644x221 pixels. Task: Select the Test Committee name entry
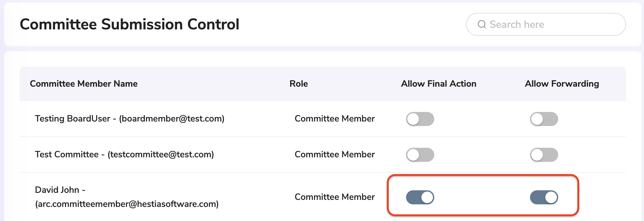[x=124, y=154]
